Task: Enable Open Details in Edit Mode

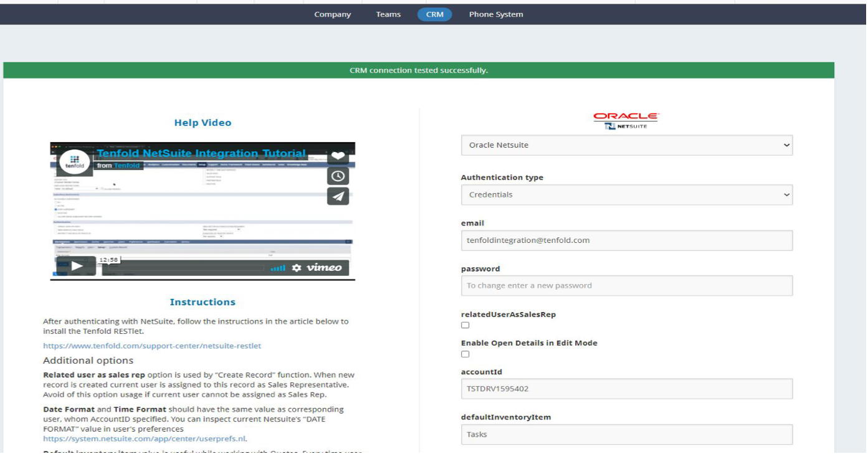Action: 464,354
